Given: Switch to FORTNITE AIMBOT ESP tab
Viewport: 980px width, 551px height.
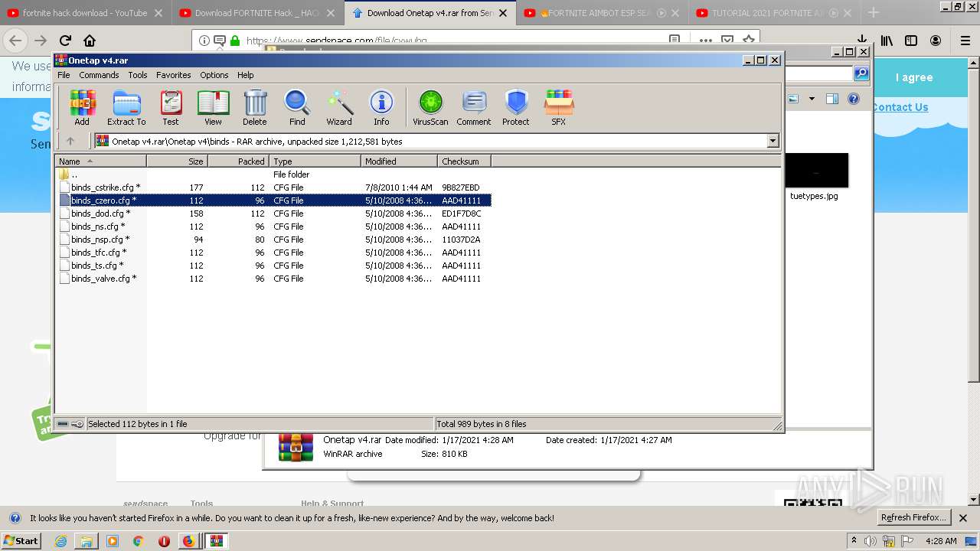Looking at the screenshot, I should coord(601,13).
